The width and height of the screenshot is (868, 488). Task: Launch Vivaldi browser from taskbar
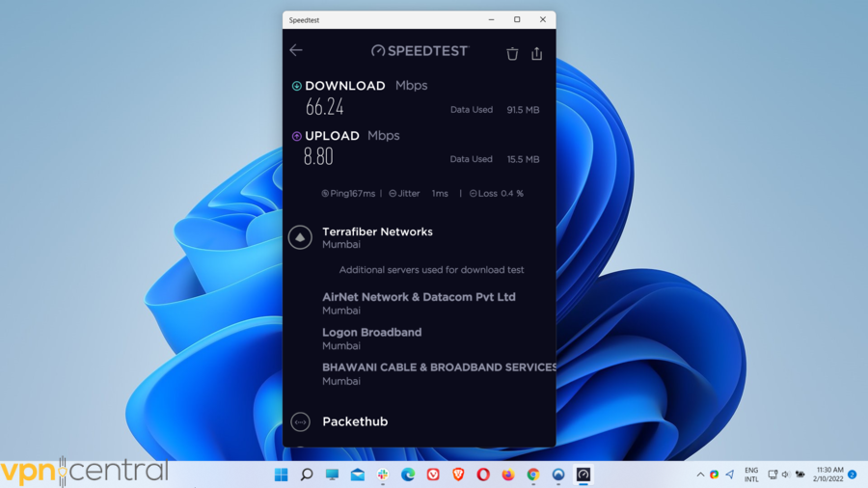coord(433,474)
